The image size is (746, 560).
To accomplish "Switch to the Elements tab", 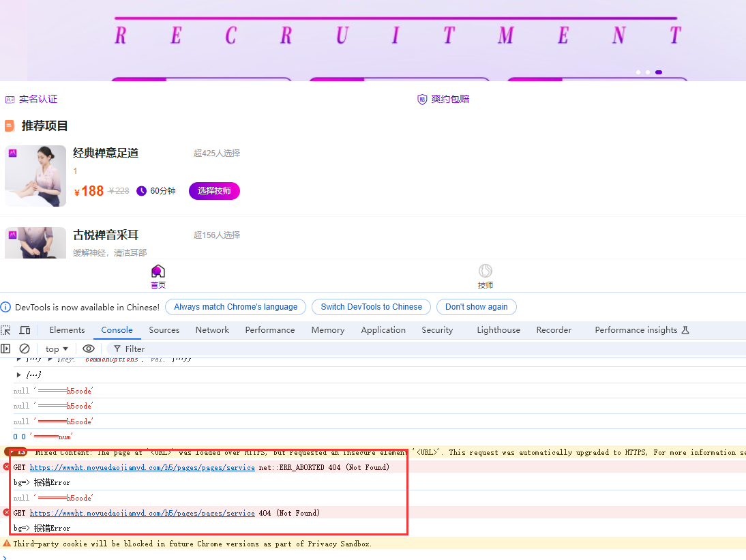I will [67, 330].
